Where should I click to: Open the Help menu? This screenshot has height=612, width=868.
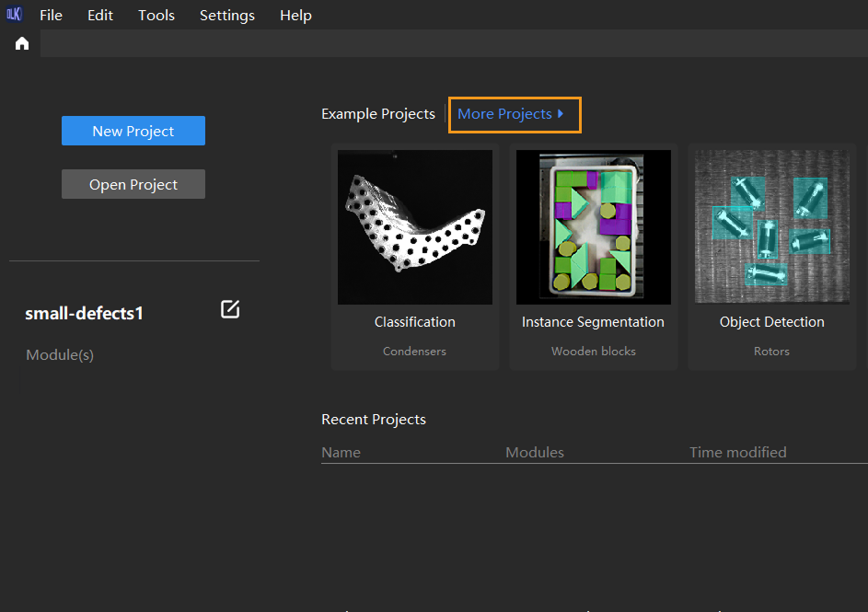[295, 16]
